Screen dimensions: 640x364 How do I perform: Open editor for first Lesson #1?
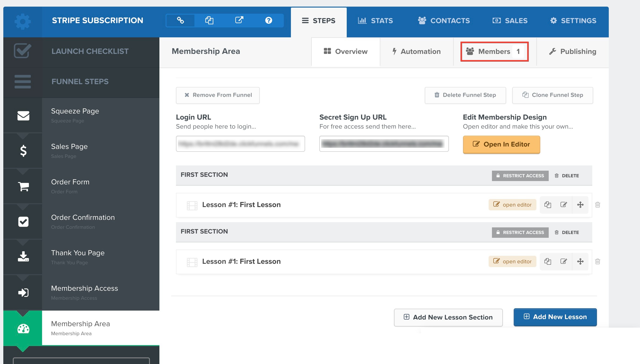pos(512,204)
